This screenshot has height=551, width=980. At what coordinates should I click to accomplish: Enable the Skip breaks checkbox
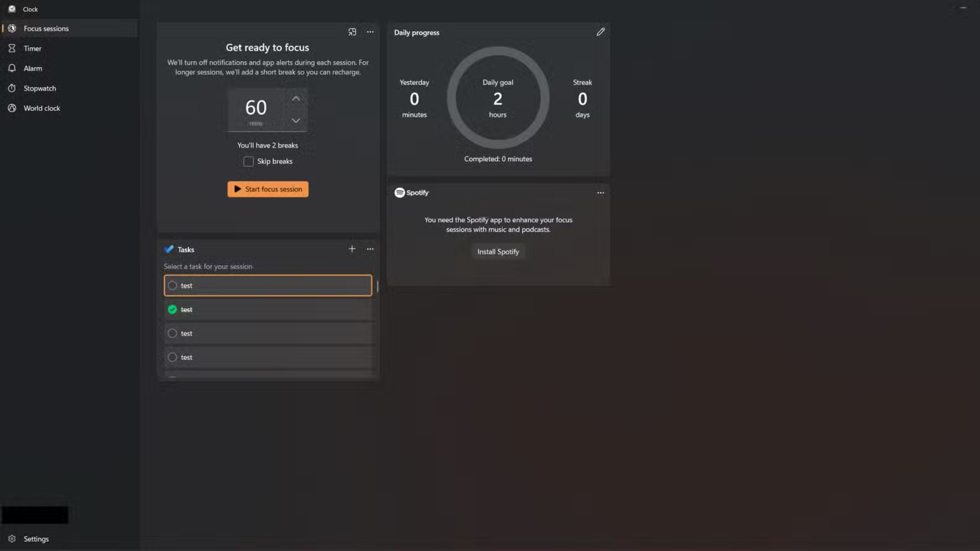click(248, 161)
